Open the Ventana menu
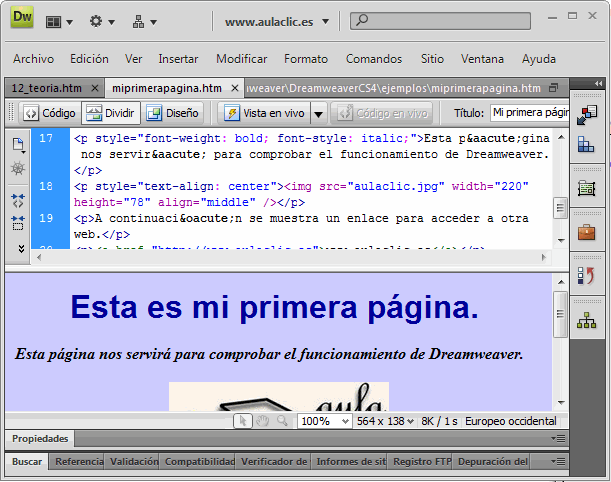The image size is (611, 482). pos(482,59)
